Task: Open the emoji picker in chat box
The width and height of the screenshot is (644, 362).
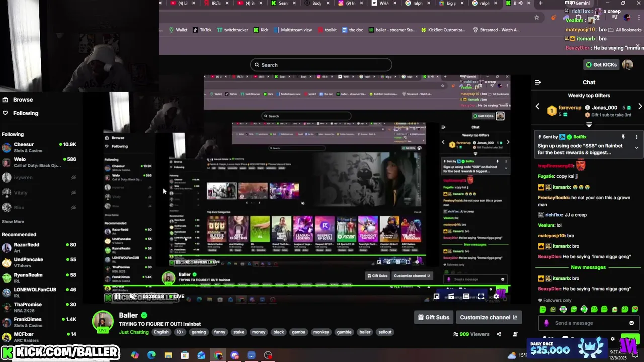Action: pos(632,323)
